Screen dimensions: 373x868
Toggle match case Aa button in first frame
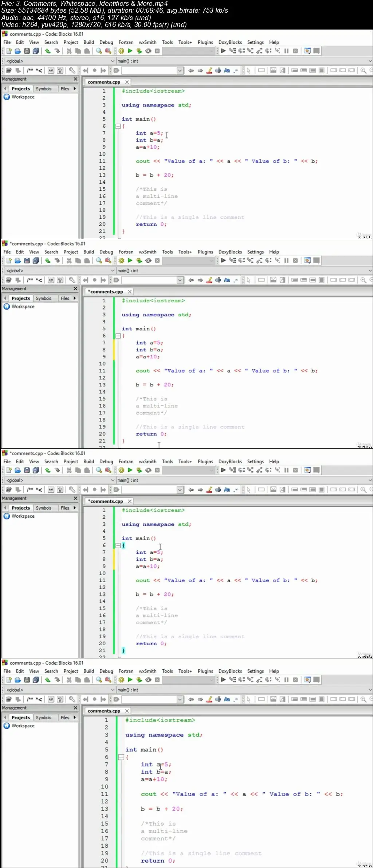(x=227, y=70)
